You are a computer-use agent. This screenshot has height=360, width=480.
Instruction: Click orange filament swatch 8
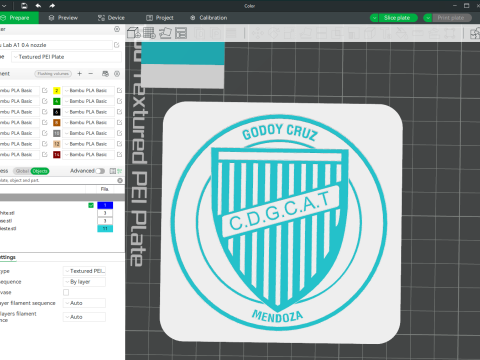(57, 122)
